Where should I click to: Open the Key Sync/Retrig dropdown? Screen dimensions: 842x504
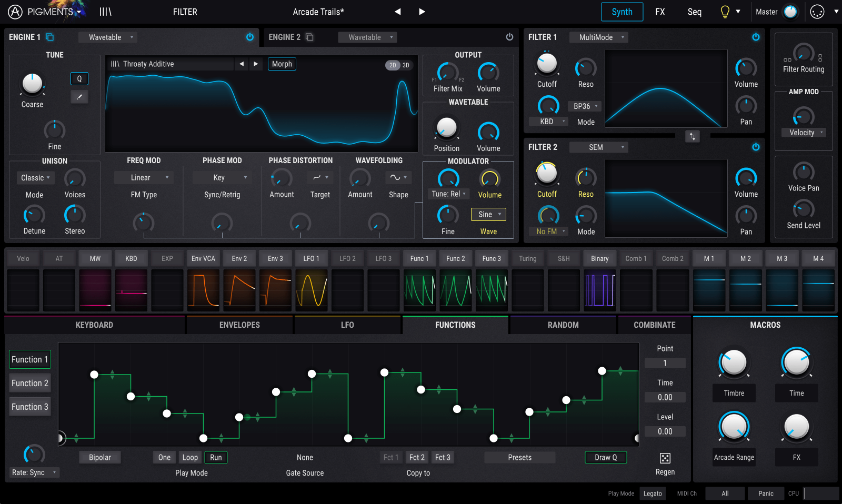(x=222, y=178)
